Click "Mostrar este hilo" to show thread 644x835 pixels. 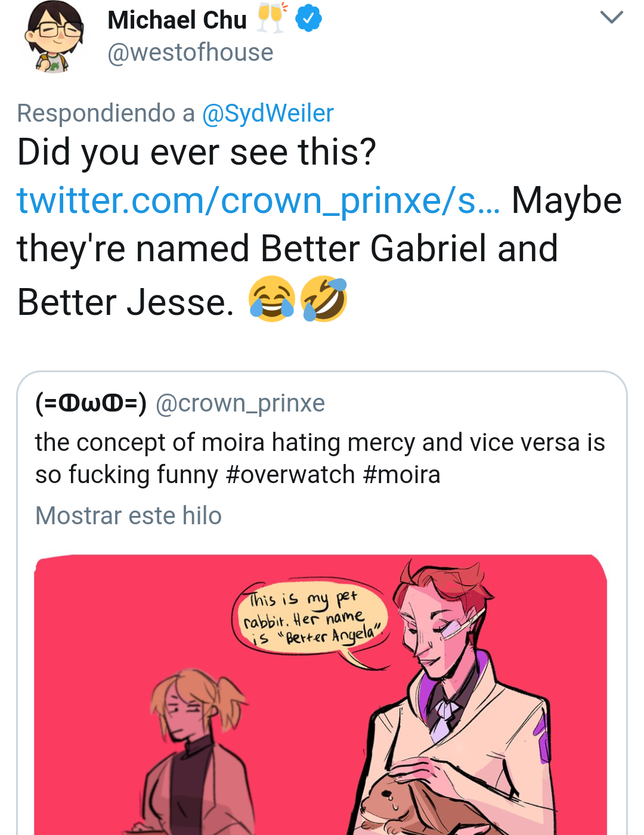click(x=128, y=516)
